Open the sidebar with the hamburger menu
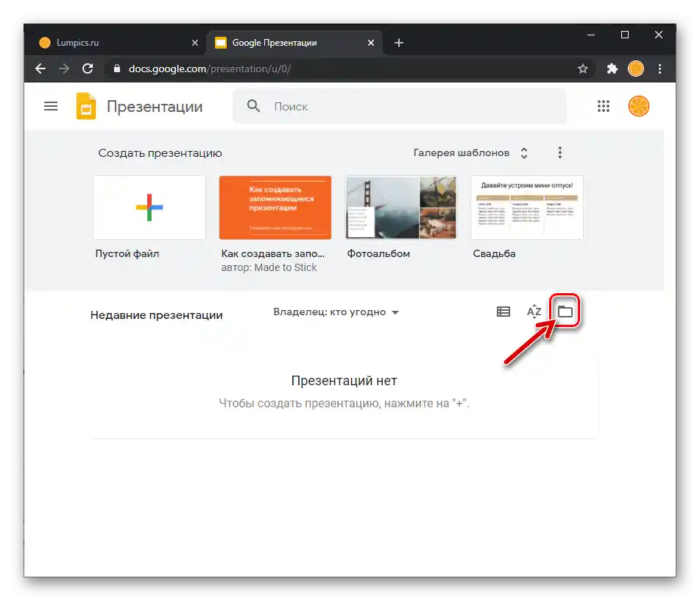The height and width of the screenshot is (601, 700). (50, 105)
